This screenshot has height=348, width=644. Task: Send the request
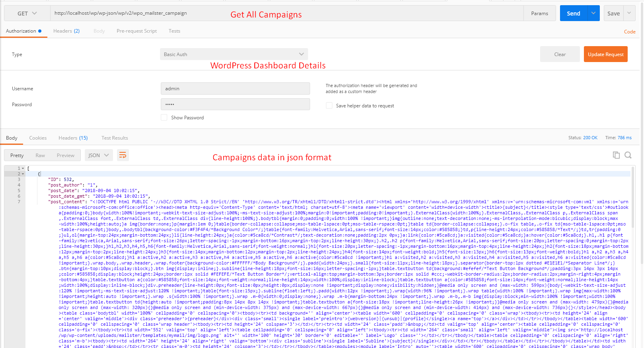(573, 14)
